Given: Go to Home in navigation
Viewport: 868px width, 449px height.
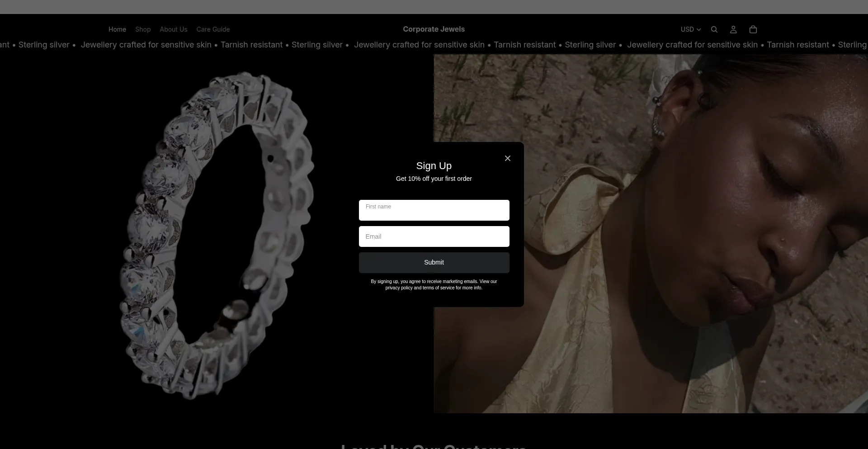Looking at the screenshot, I should click(x=117, y=29).
